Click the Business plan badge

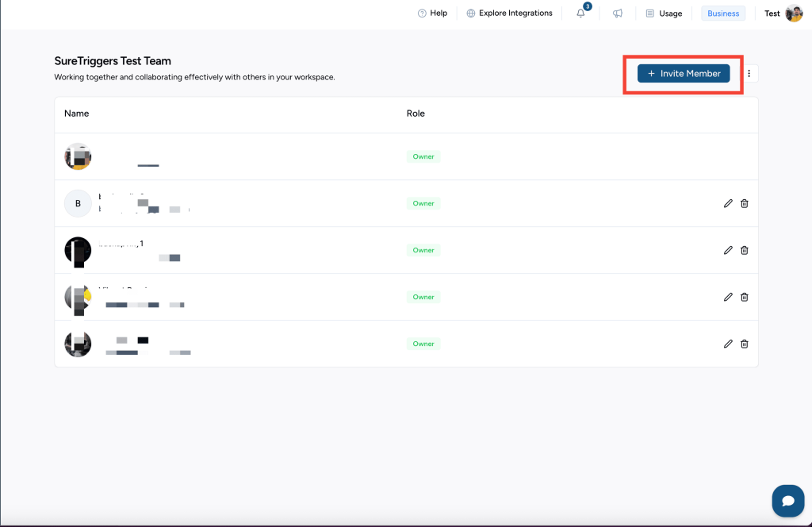tap(723, 13)
